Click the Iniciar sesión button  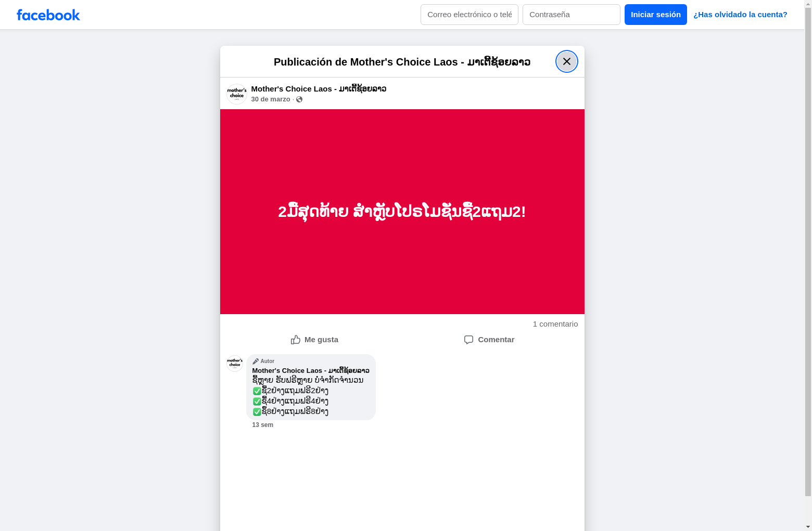coord(656,15)
